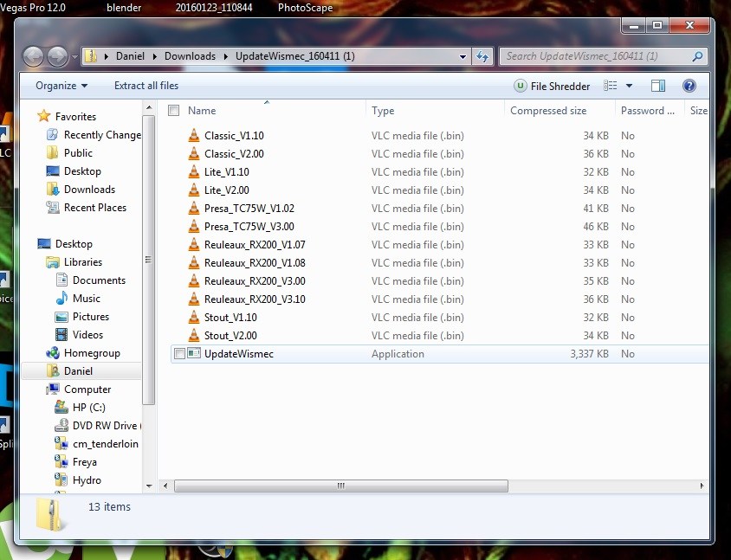Select file name Stout_V2.00
Image resolution: width=731 pixels, height=560 pixels.
(x=230, y=336)
